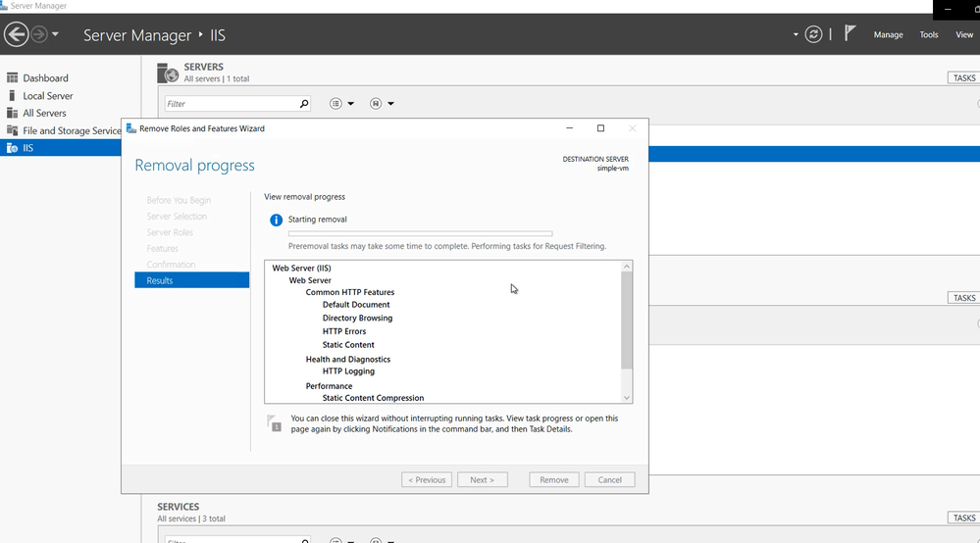Click Cancel in the wizard
Viewport: 980px width, 543px height.
[x=609, y=480]
